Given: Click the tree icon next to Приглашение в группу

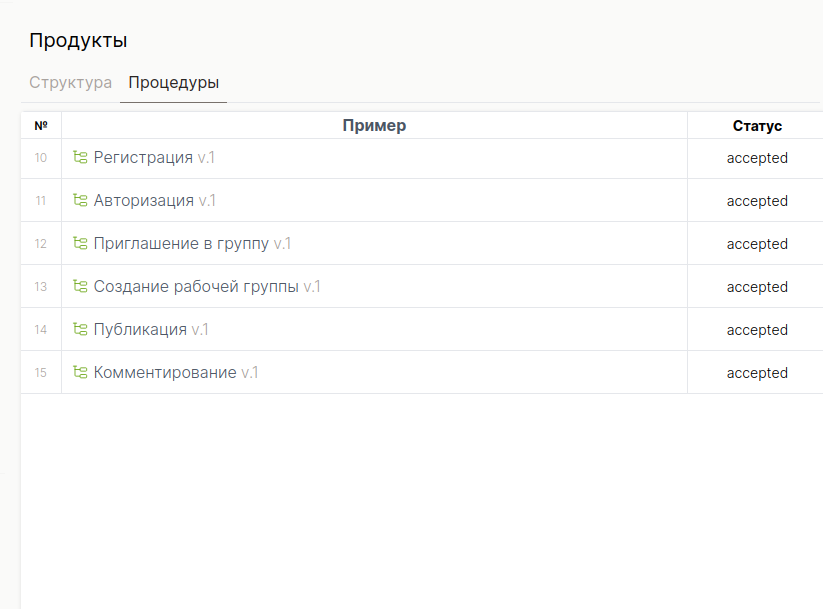Looking at the screenshot, I should pos(80,243).
